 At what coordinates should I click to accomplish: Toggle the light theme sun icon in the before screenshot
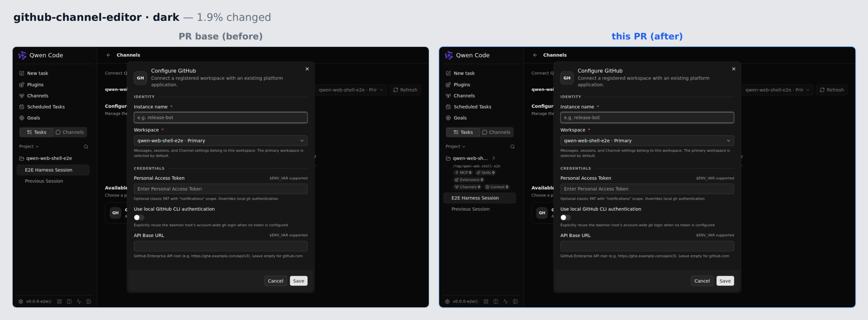[x=50, y=301]
